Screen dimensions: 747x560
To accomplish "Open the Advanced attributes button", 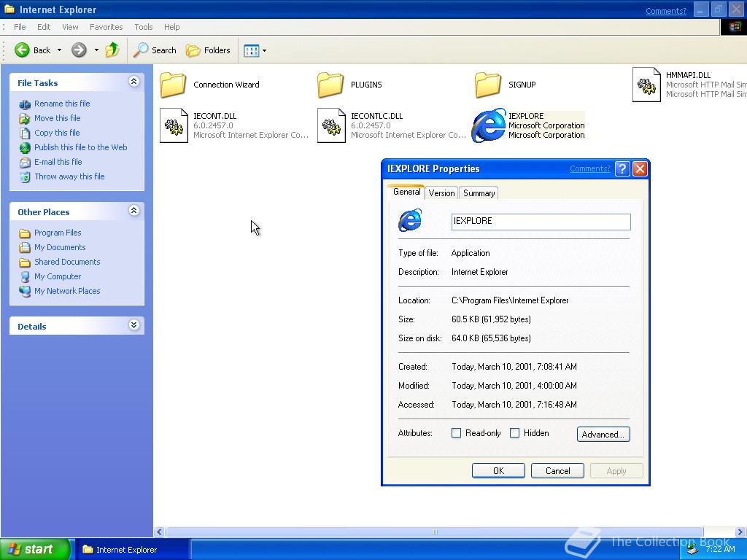I will (603, 435).
